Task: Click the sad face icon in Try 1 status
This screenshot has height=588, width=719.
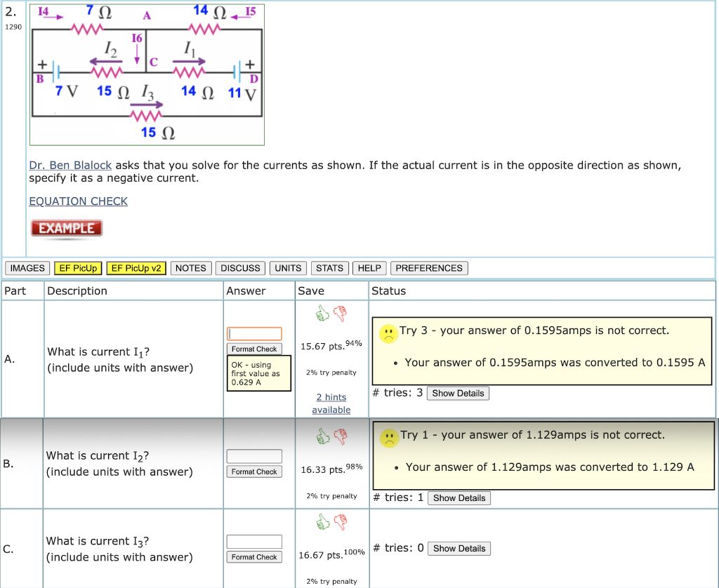Action: tap(389, 438)
